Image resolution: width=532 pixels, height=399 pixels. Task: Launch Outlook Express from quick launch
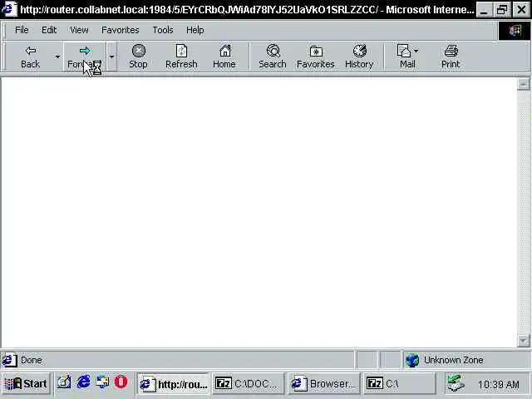[x=102, y=382]
